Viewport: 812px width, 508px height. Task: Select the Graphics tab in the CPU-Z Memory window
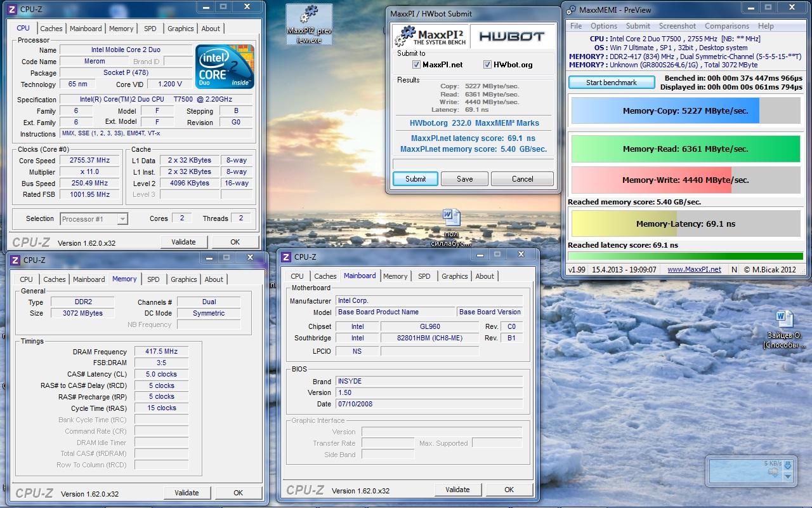click(184, 279)
